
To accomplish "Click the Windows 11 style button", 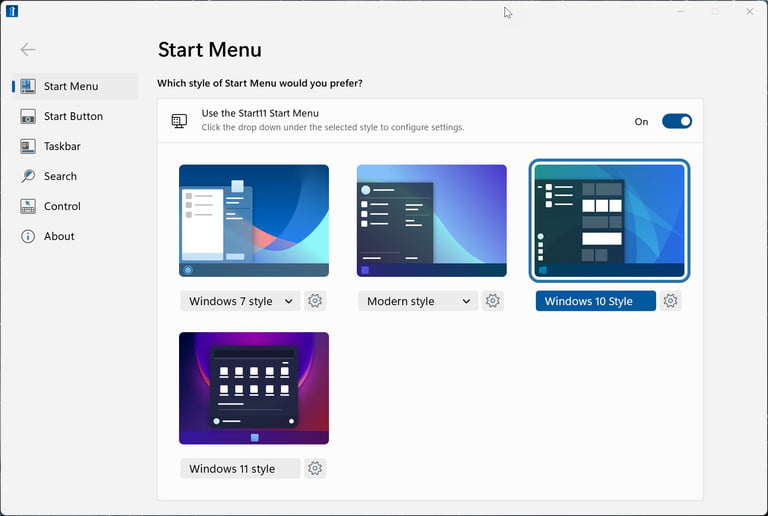I will (x=240, y=468).
